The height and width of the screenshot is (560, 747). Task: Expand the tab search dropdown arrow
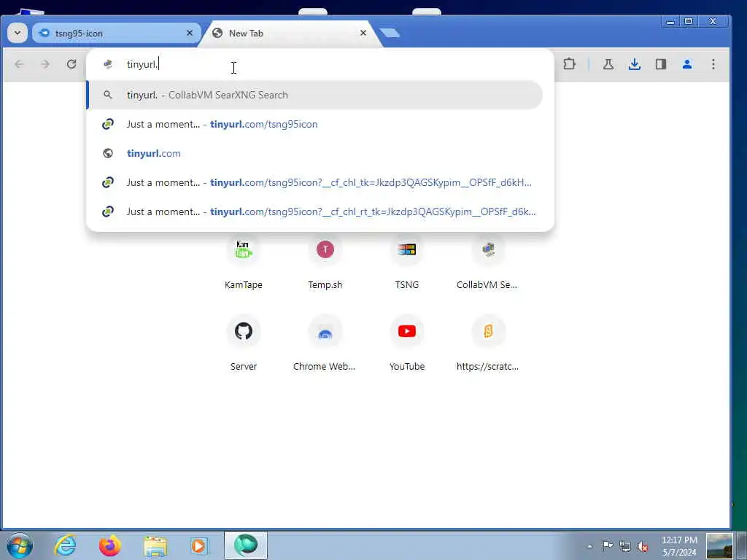pos(18,33)
